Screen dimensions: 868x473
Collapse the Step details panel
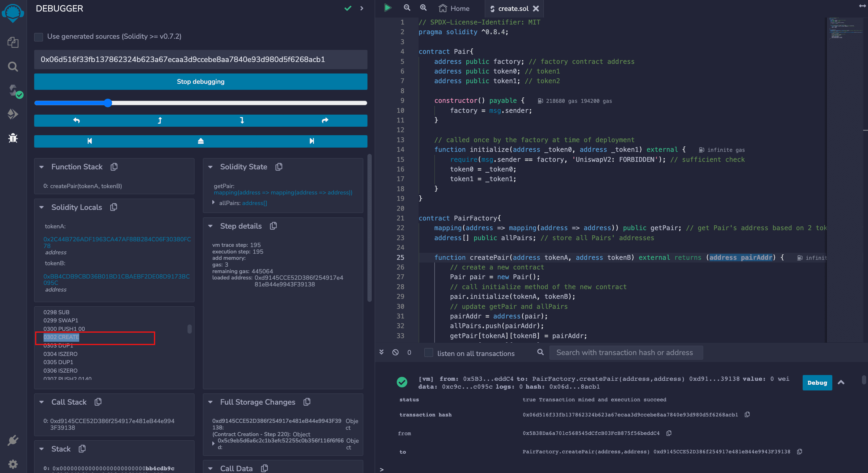210,227
